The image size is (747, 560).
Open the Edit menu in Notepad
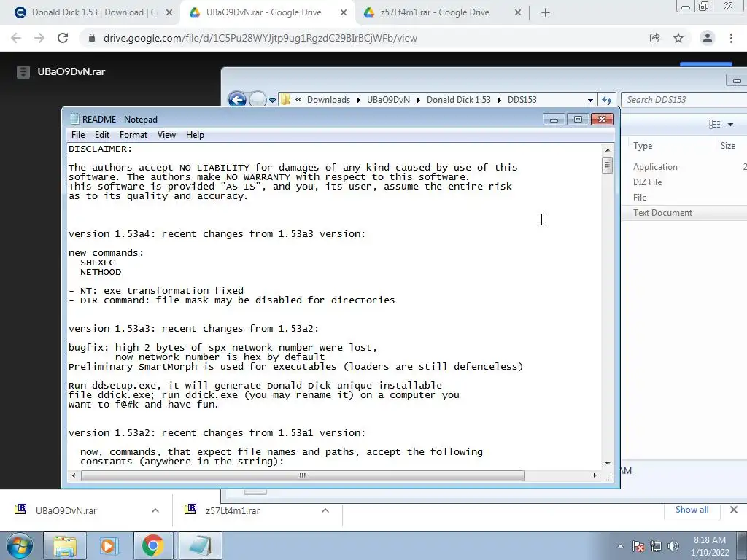[102, 135]
